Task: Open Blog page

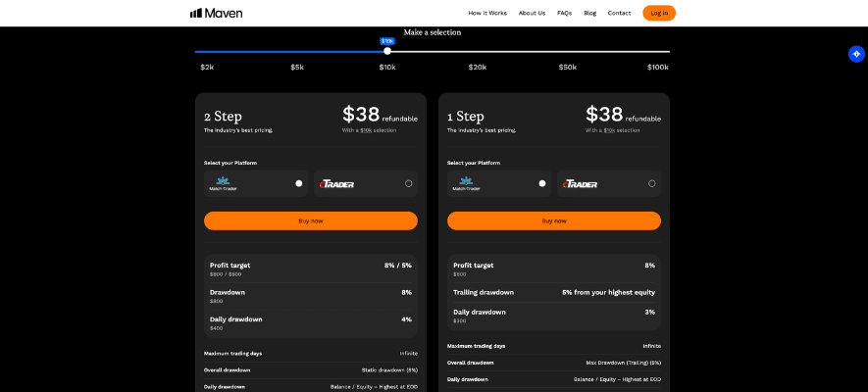Action: (590, 14)
